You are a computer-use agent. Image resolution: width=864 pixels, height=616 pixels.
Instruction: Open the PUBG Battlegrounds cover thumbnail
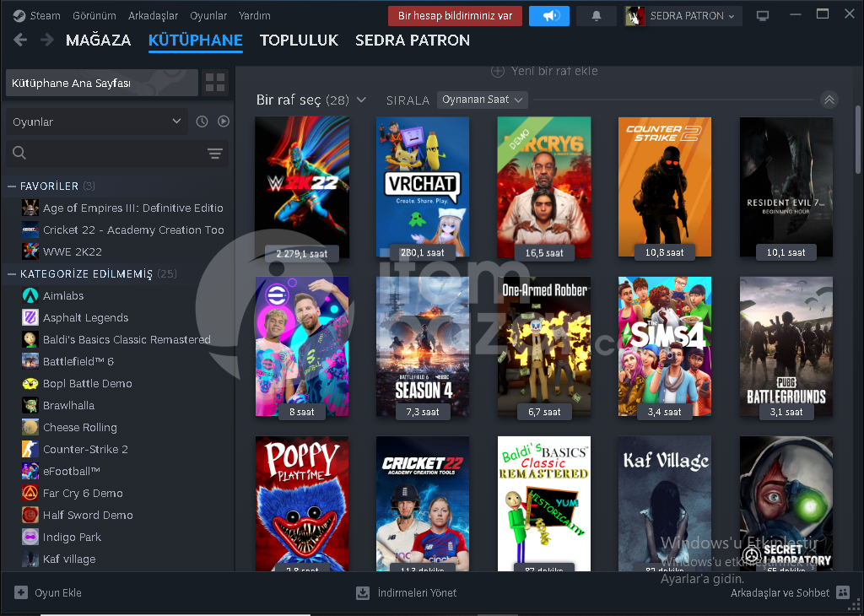coord(786,347)
